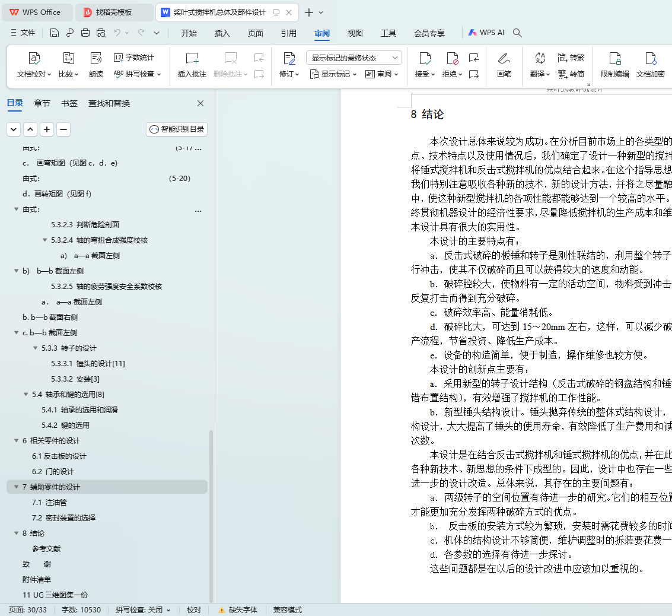
Task: Convert text with 转繁
Action: pos(571,58)
